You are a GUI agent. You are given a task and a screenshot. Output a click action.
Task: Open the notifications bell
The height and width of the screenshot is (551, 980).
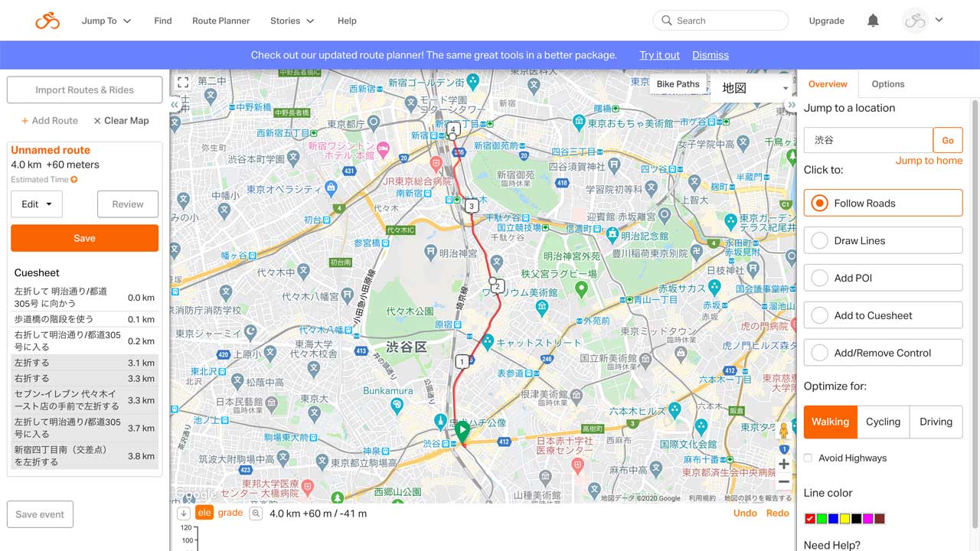tap(873, 21)
